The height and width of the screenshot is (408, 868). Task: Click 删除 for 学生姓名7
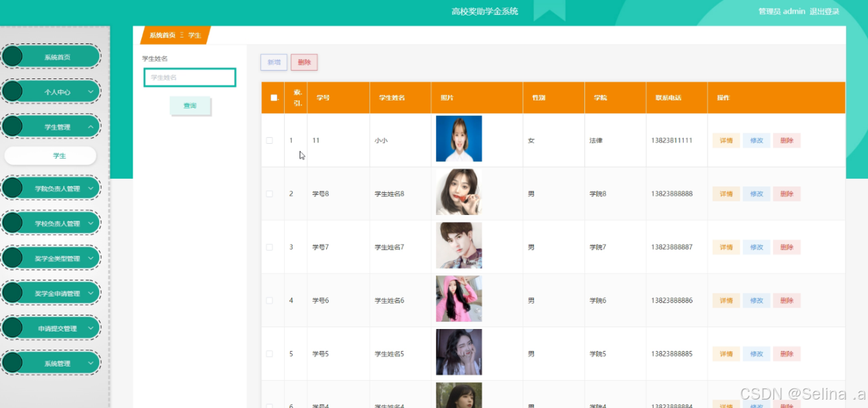click(x=787, y=247)
